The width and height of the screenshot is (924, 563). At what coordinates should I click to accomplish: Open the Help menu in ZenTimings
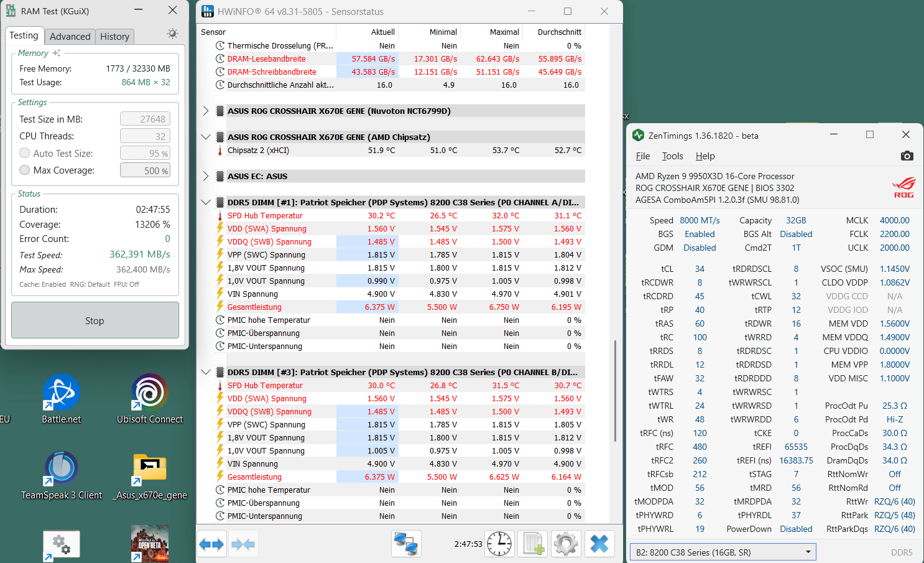coord(705,156)
